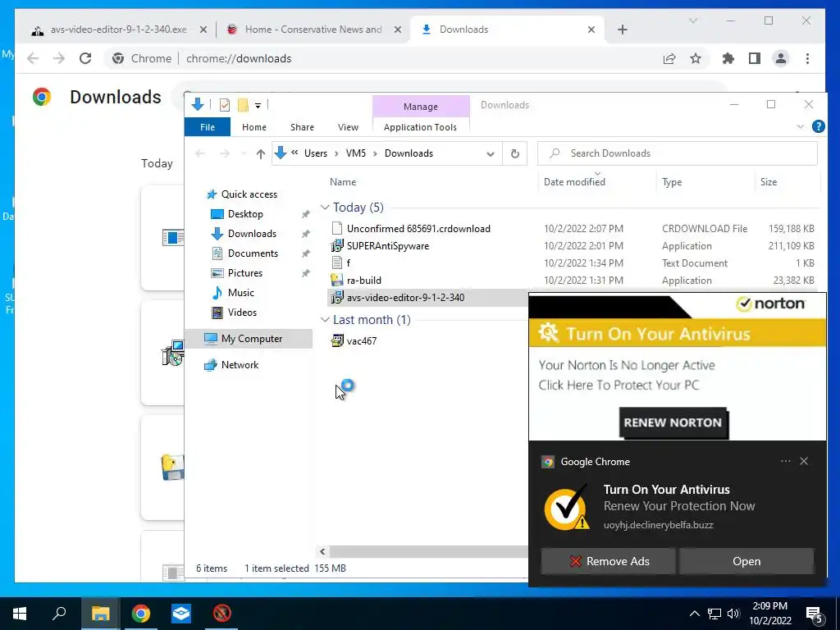Toggle Chrome side panel icon

[755, 58]
